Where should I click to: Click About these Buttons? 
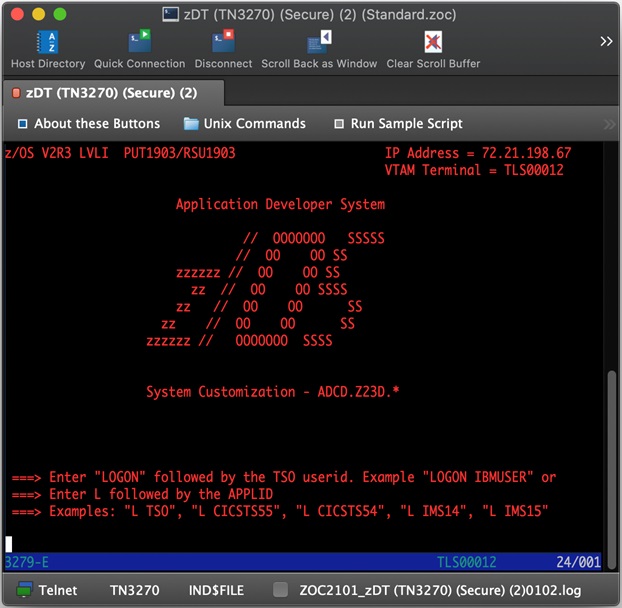coord(89,124)
